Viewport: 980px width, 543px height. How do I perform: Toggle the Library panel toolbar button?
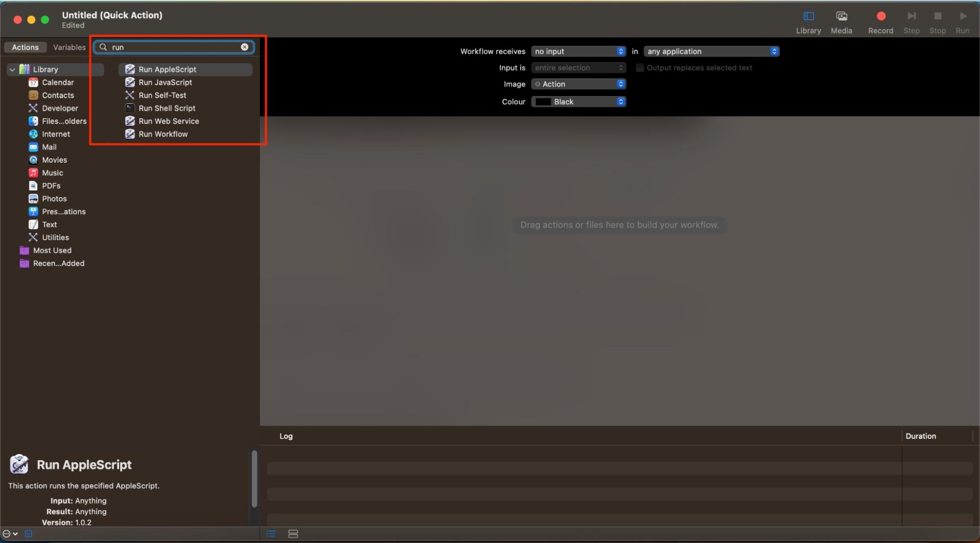[808, 23]
